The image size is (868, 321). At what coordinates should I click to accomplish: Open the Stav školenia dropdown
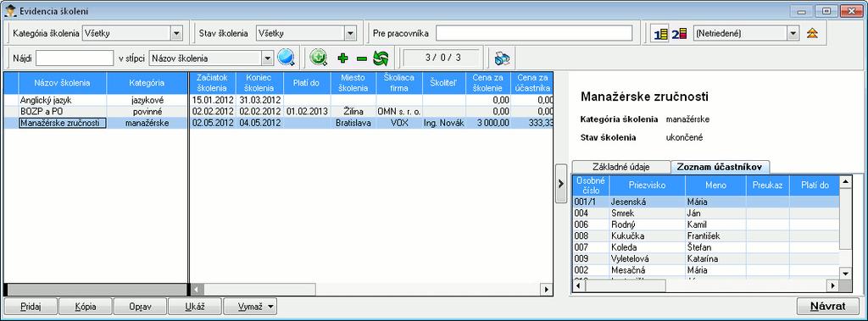pos(350,34)
